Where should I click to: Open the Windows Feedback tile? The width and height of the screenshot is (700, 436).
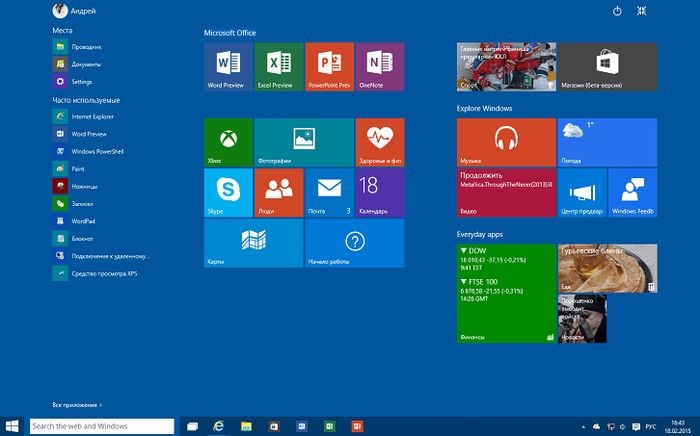[633, 193]
